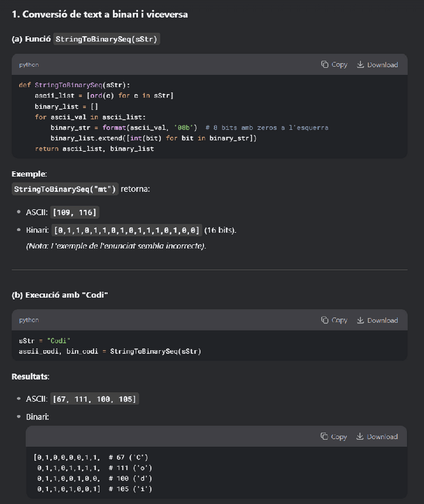This screenshot has height=504, width=424.
Task: Click the python label of the second code block
Action: [29, 320]
